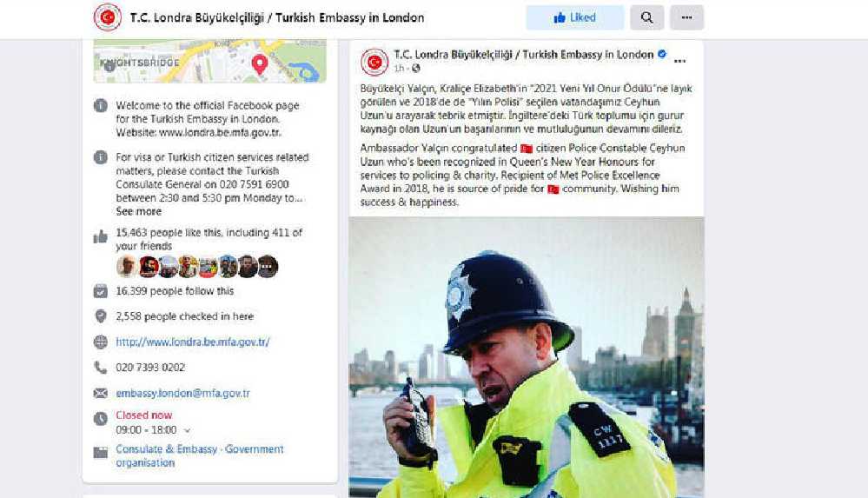Open the londra.be.mfa.gov.tr website link

click(x=193, y=342)
